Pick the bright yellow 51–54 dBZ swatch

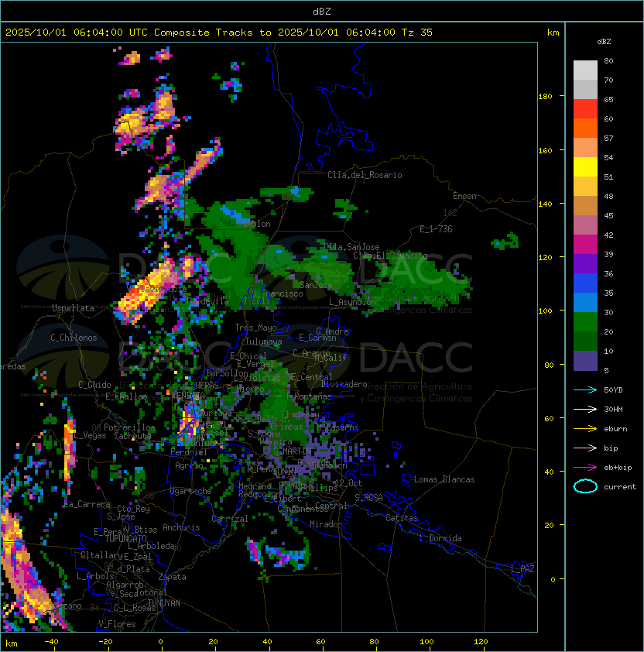pos(585,167)
